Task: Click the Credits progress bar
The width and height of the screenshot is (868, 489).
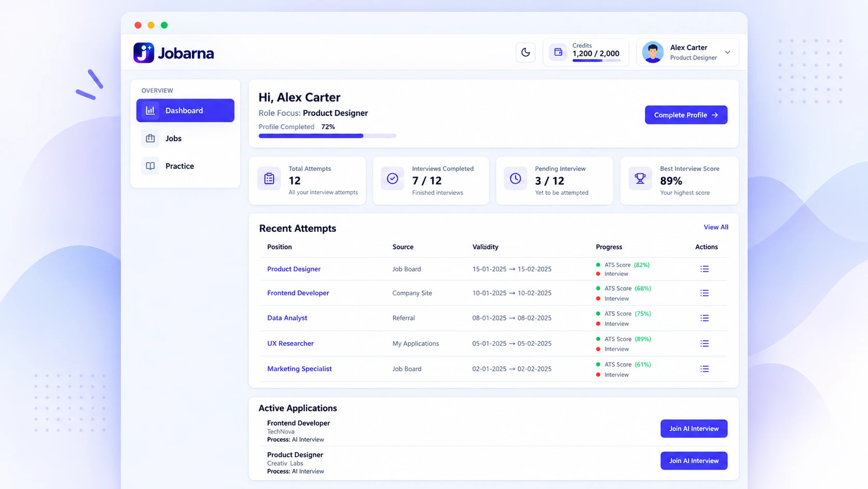Action: [596, 61]
